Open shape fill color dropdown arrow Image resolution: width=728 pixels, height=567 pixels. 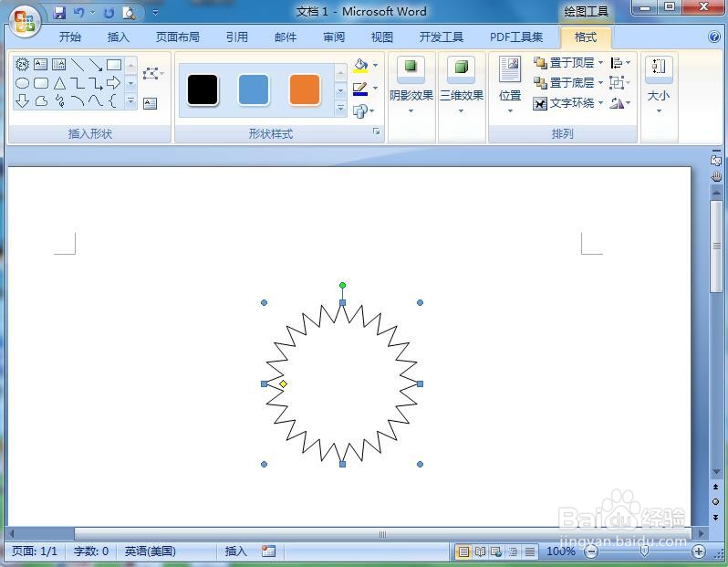[x=375, y=66]
